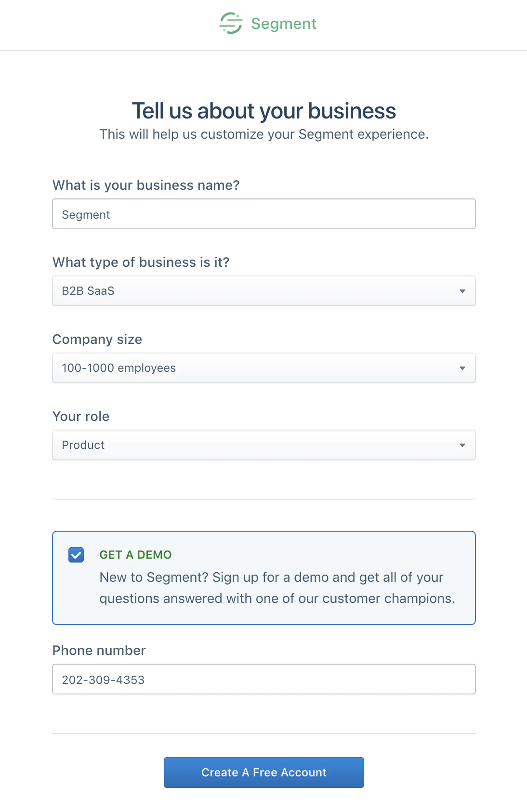The width and height of the screenshot is (527, 812).
Task: Click the "What is your business name?" label
Action: point(146,185)
